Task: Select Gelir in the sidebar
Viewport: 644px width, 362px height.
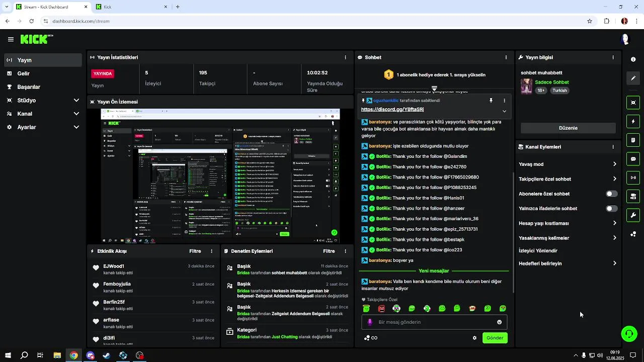Action: tap(42, 73)
